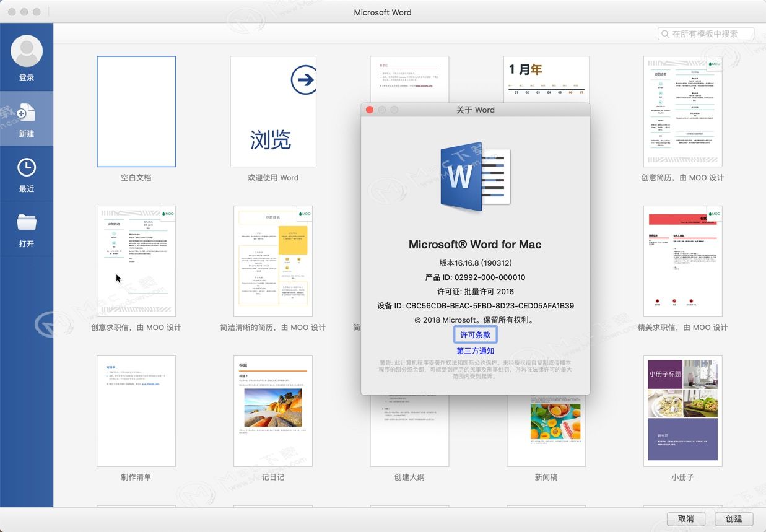Open the 最近 (Recent) clock icon
The height and width of the screenshot is (532, 766).
(27, 167)
